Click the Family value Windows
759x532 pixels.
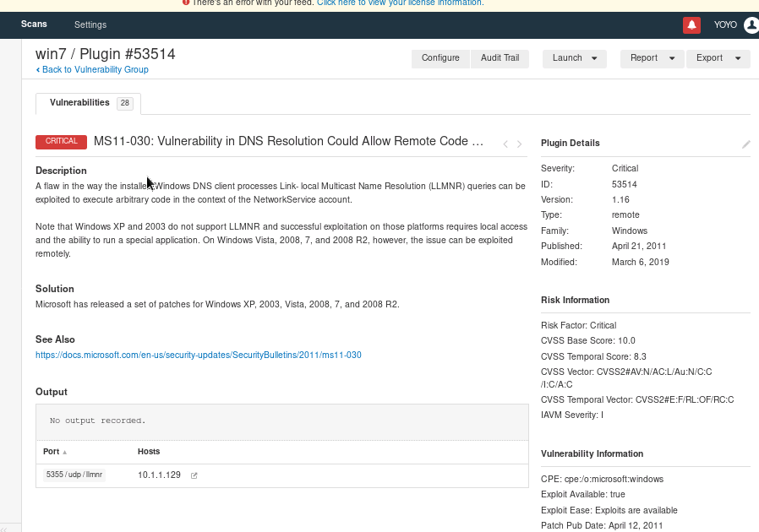(630, 231)
